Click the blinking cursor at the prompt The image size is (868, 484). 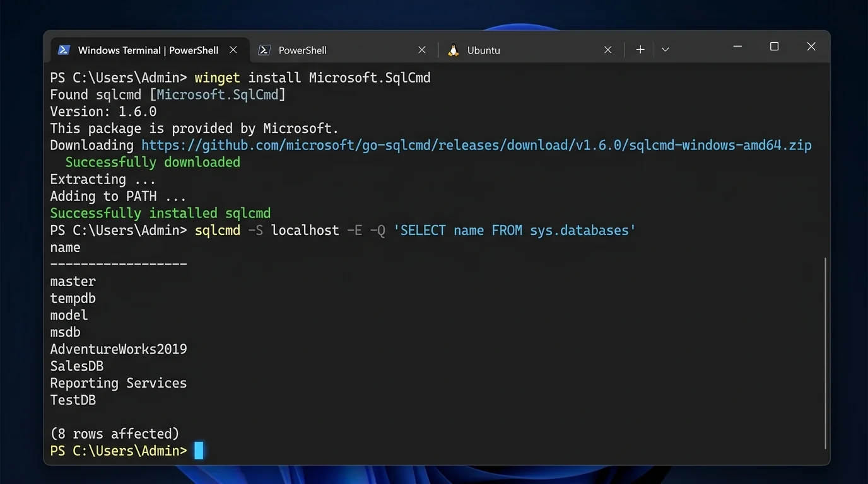pyautogui.click(x=199, y=451)
